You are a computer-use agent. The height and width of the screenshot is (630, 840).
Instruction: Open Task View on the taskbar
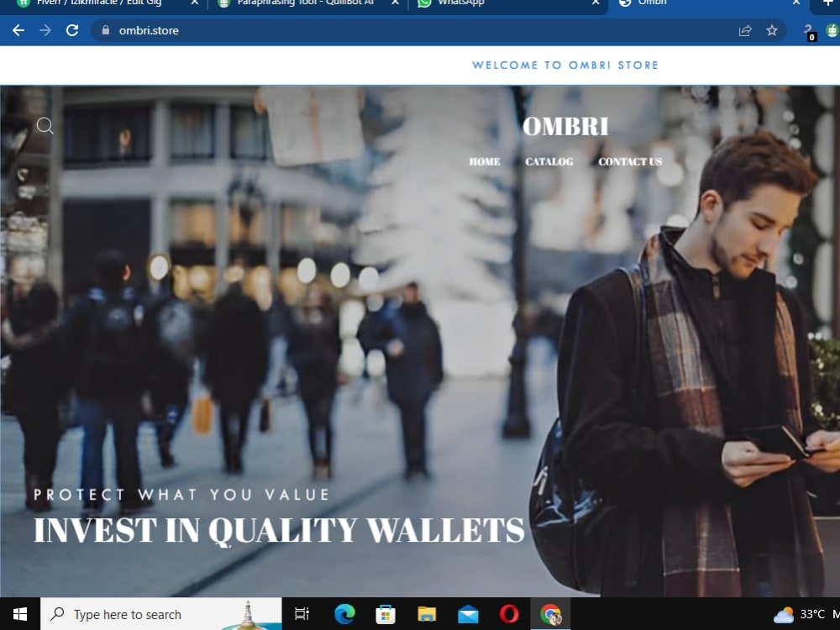click(x=302, y=614)
